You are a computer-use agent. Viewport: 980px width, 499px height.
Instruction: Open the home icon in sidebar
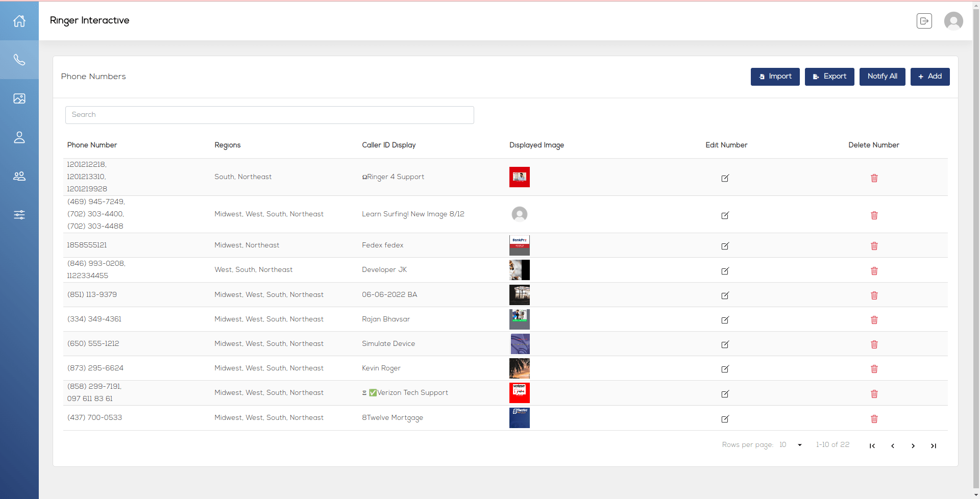point(19,21)
